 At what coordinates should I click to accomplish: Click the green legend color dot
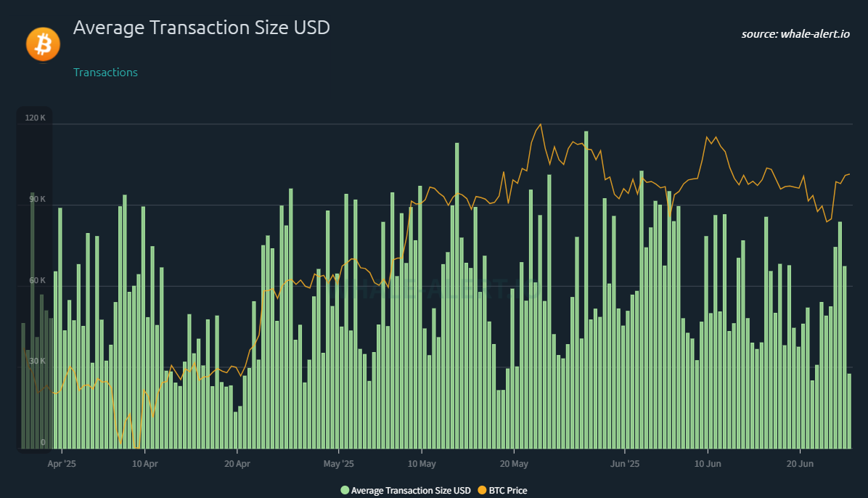point(345,490)
